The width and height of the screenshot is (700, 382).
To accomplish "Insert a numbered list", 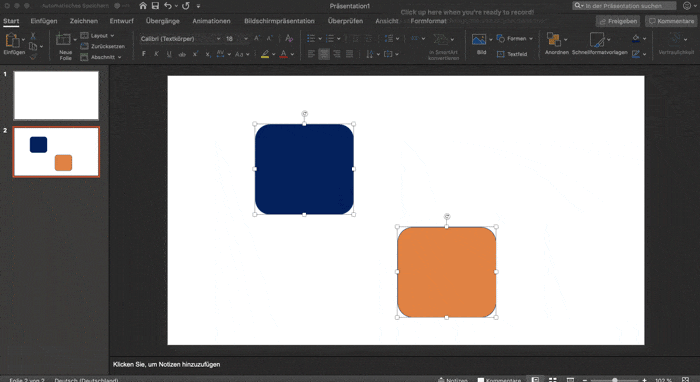I will [x=330, y=39].
